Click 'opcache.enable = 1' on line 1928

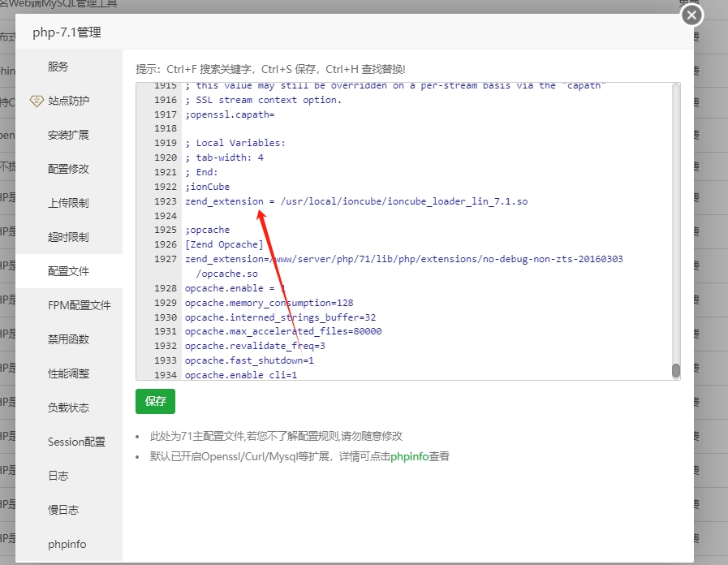click(235, 288)
